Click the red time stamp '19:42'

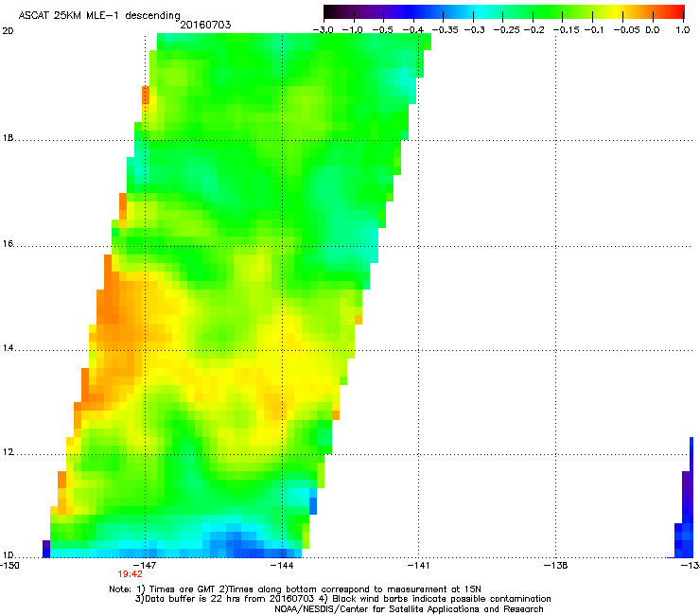130,574
